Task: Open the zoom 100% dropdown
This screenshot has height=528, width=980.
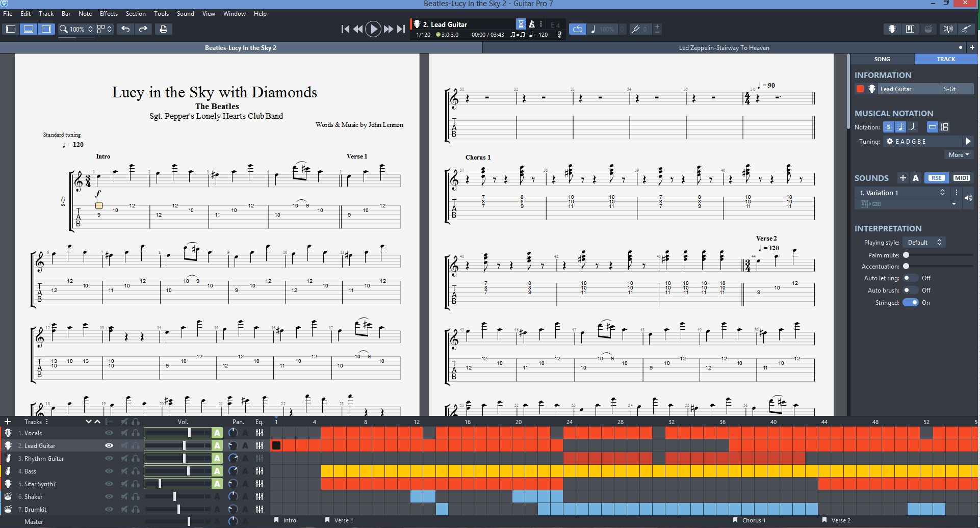Action: (x=76, y=29)
